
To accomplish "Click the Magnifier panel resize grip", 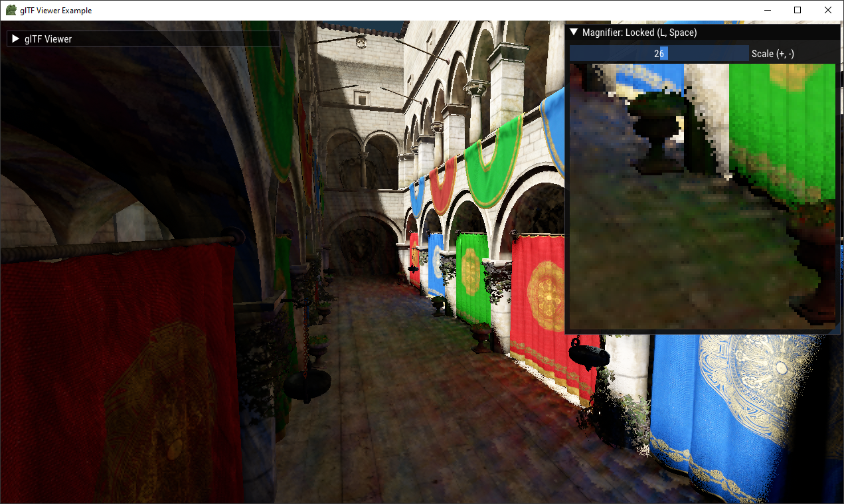I will coord(835,329).
